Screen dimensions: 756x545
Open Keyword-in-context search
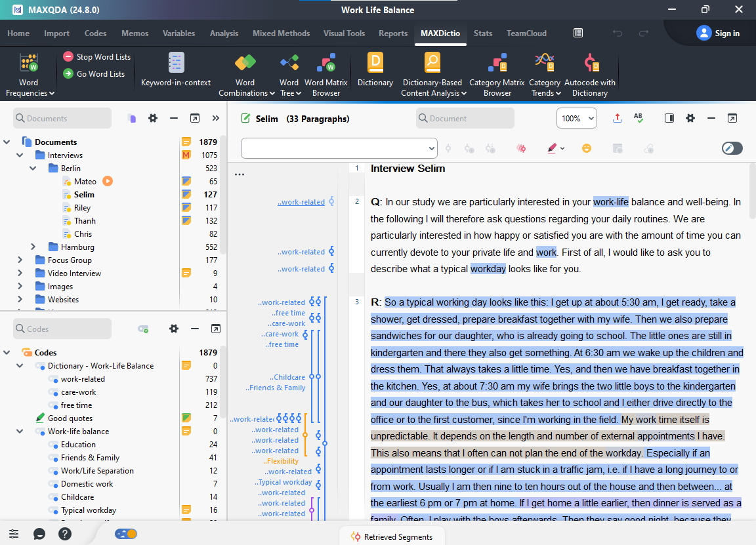176,70
